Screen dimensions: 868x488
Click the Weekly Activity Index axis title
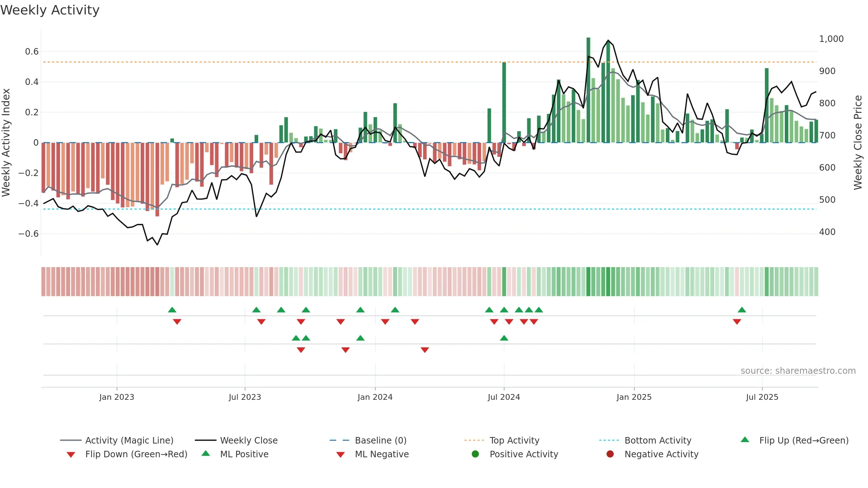coord(6,142)
